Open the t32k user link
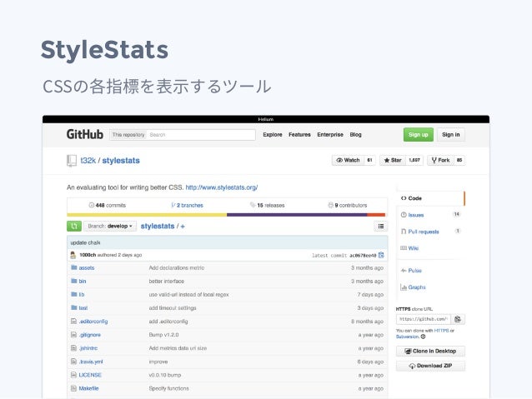The height and width of the screenshot is (399, 532). [88, 160]
